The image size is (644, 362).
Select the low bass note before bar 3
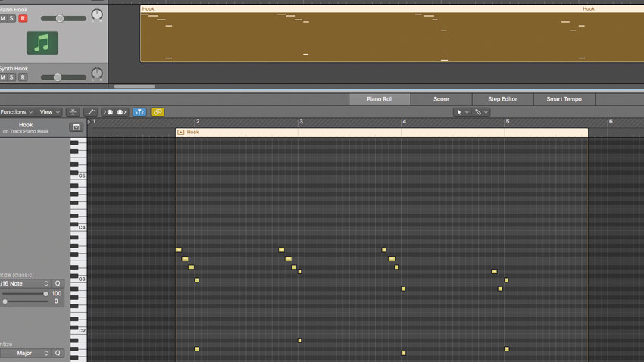coord(299,340)
